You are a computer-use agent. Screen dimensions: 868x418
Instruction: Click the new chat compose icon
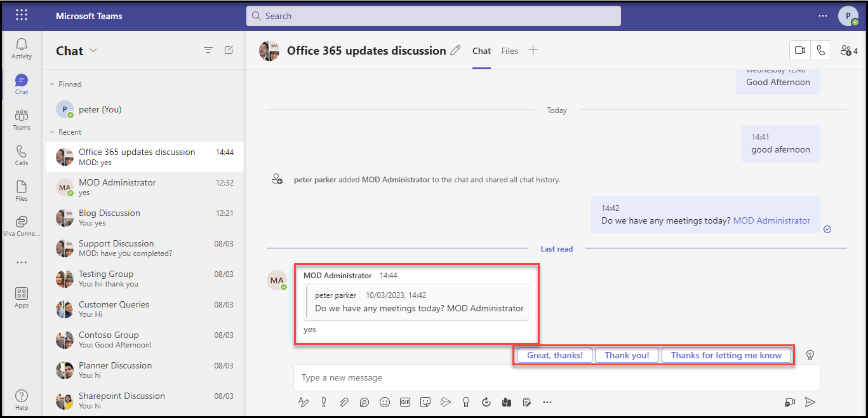point(229,50)
